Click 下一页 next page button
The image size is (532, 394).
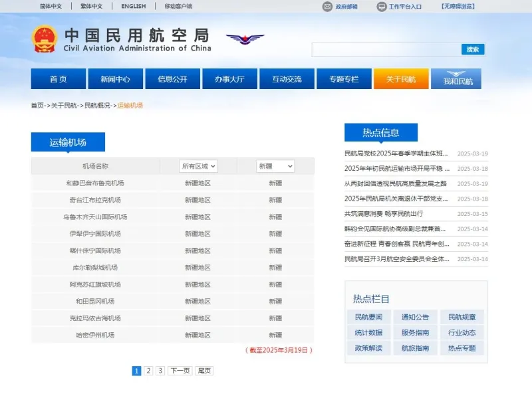click(180, 371)
